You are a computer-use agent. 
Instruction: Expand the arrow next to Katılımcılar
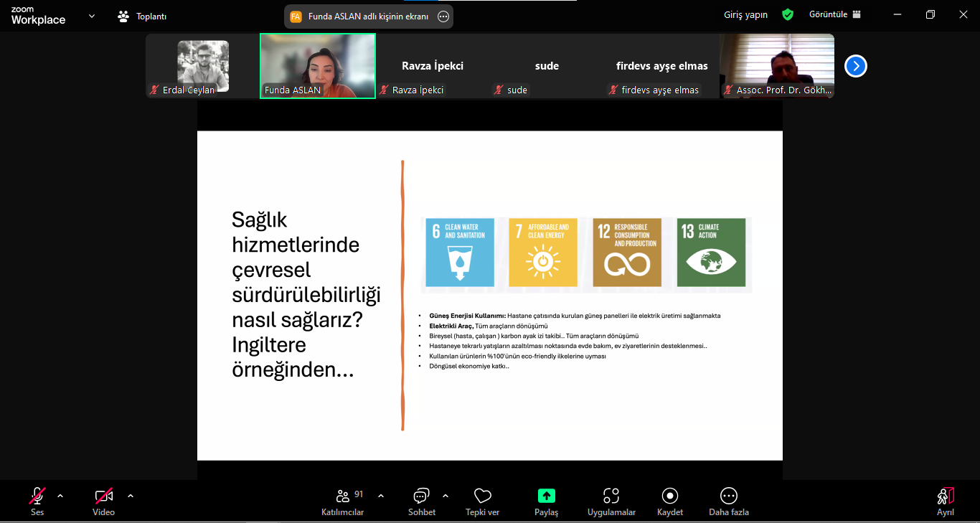click(x=381, y=496)
